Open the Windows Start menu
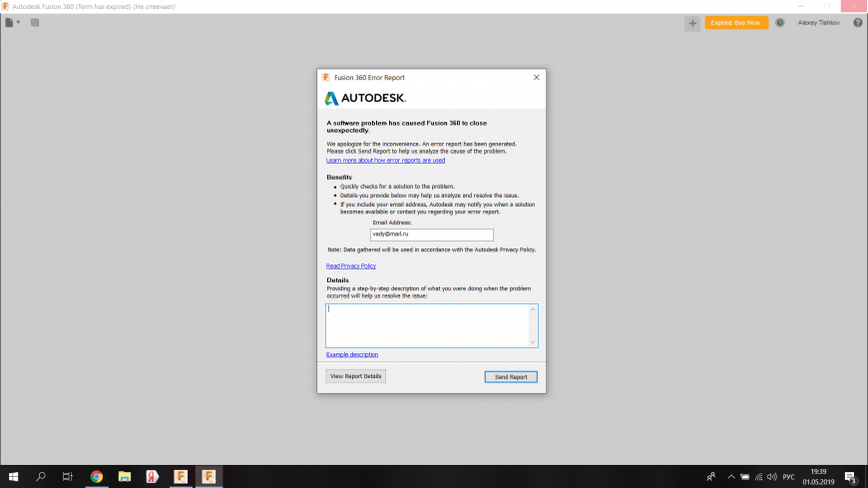Image resolution: width=868 pixels, height=488 pixels. pos(13,476)
